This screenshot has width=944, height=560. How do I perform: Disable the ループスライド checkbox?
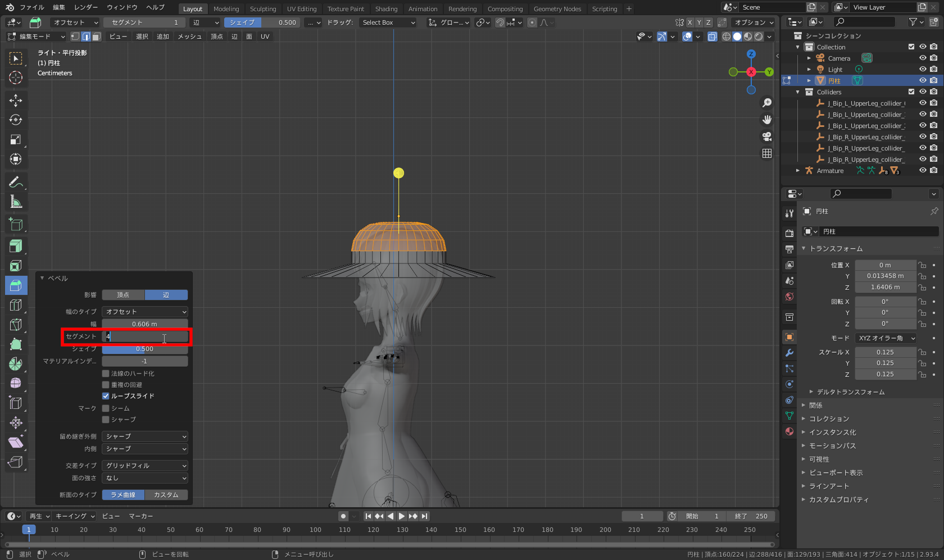(x=106, y=396)
